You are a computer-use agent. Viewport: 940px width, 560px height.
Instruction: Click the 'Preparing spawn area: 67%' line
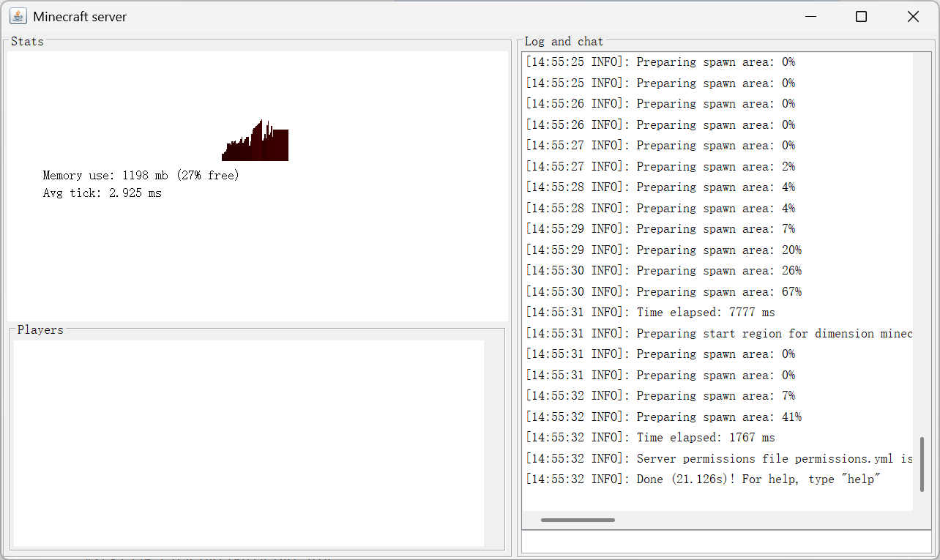(x=663, y=292)
